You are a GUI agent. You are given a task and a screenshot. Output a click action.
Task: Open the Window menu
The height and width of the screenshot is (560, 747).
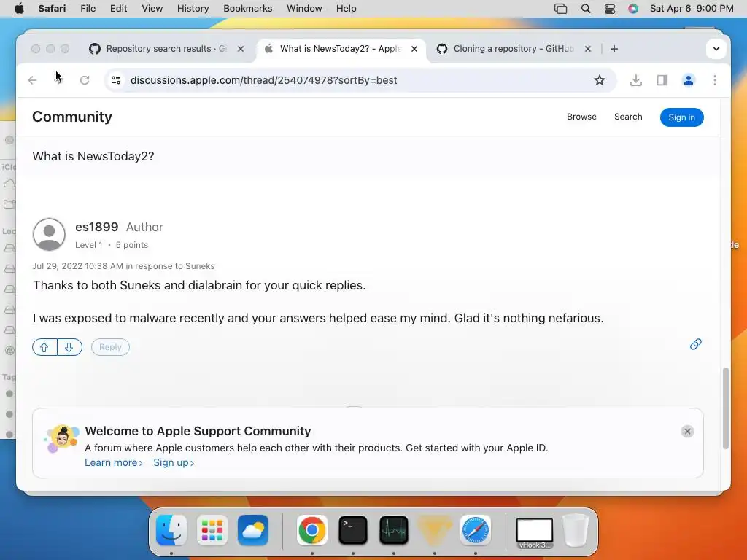coord(304,9)
